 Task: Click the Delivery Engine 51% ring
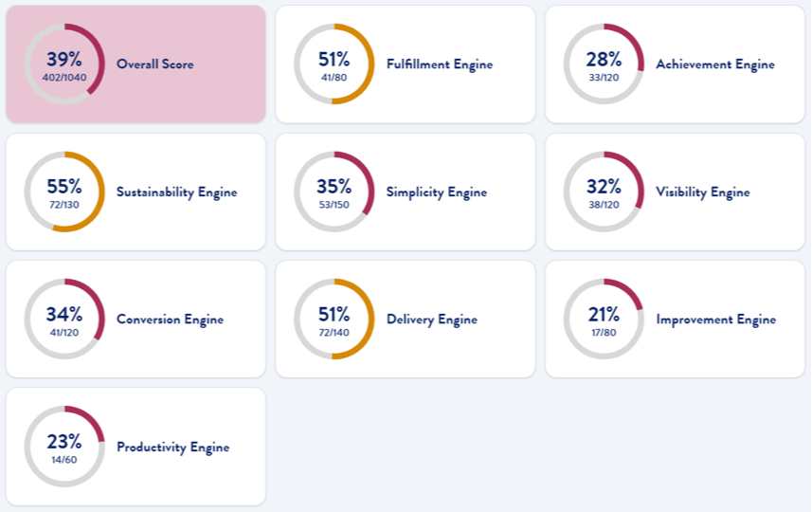point(334,319)
